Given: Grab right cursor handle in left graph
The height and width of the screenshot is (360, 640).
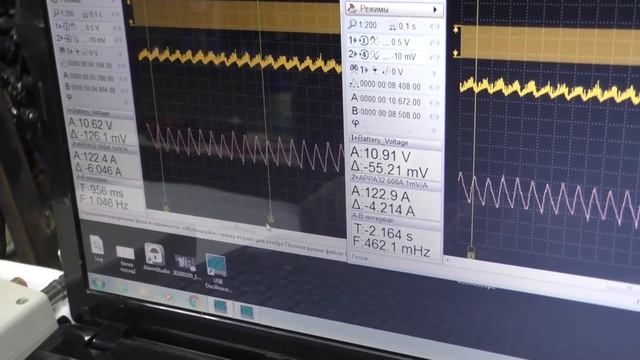Looking at the screenshot, I should tap(270, 220).
